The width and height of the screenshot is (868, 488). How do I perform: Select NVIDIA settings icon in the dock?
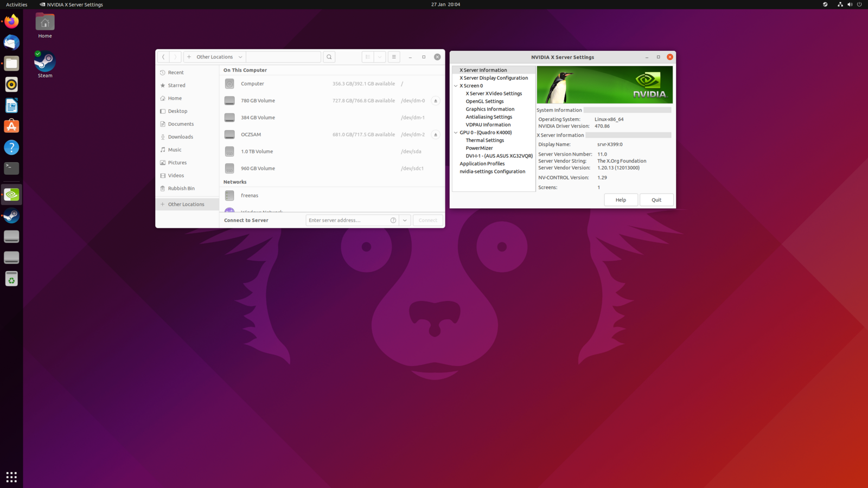click(x=11, y=195)
